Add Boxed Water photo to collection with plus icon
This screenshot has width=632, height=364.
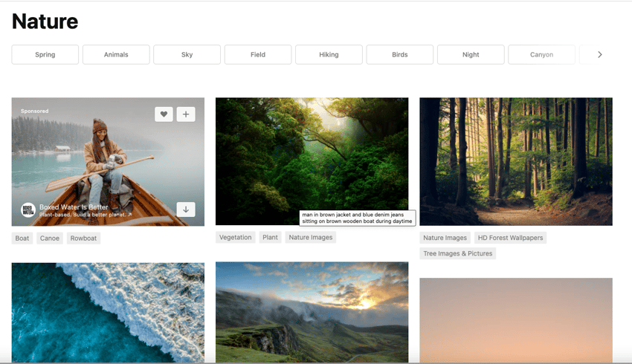pyautogui.click(x=186, y=114)
